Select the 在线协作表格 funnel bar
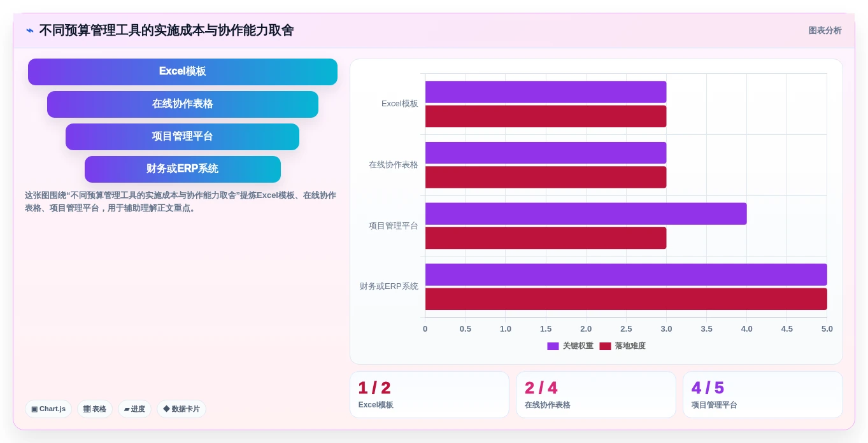The image size is (868, 443). point(183,104)
